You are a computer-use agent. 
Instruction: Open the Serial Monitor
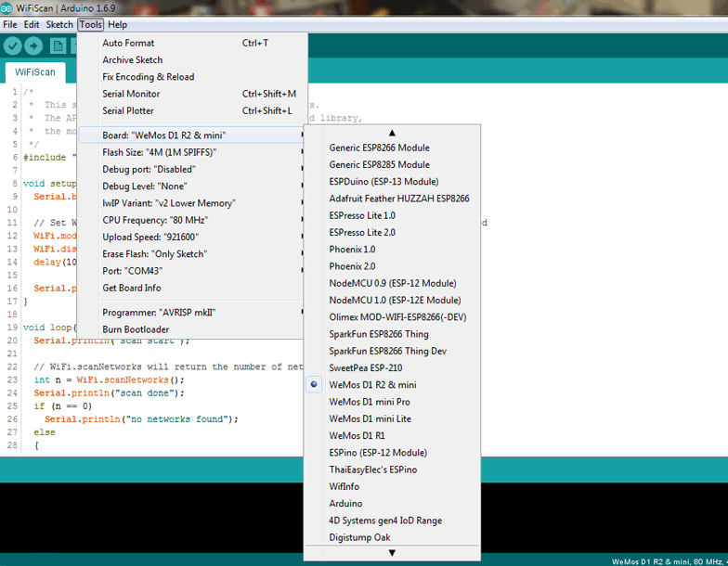[x=193, y=94]
